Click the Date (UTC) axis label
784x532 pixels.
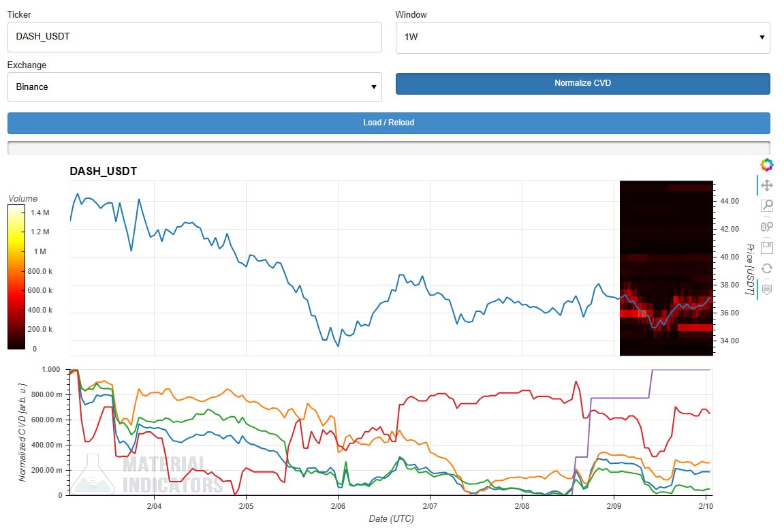click(391, 519)
